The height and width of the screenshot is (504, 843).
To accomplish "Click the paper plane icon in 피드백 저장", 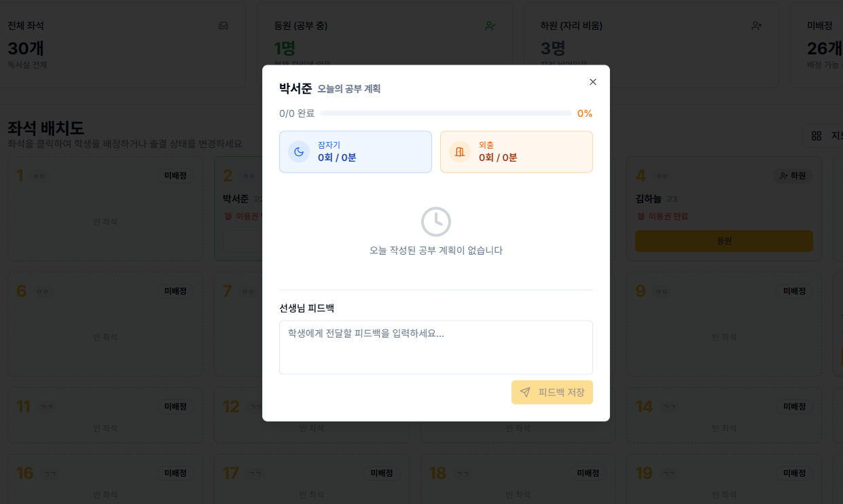I will point(526,392).
